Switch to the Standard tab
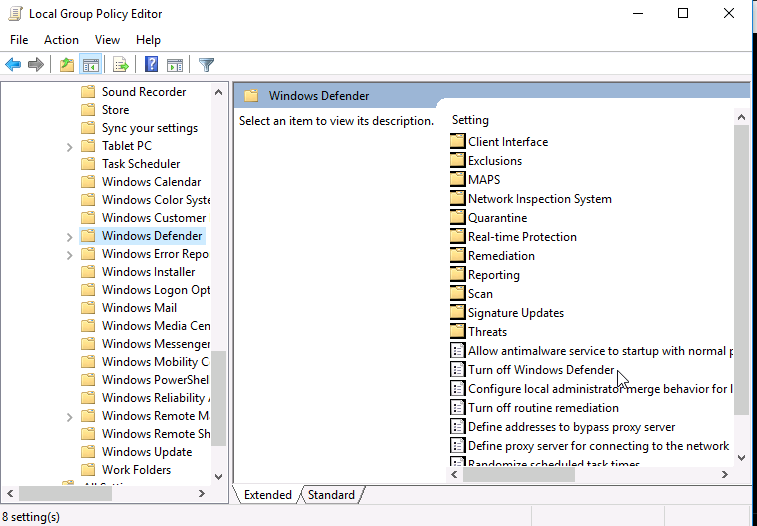This screenshot has height=526, width=757. click(x=331, y=495)
